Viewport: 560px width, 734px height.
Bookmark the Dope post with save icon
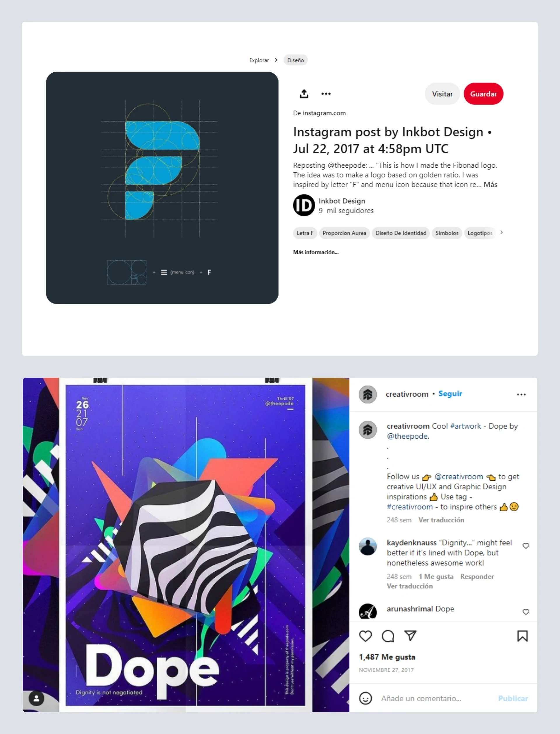tap(522, 636)
